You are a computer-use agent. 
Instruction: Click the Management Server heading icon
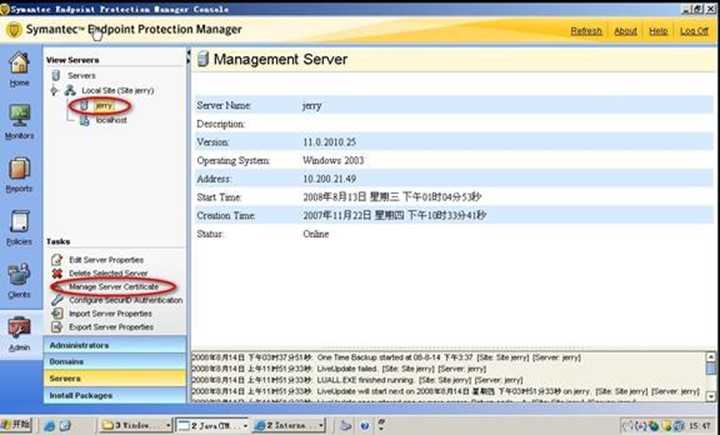pos(203,59)
